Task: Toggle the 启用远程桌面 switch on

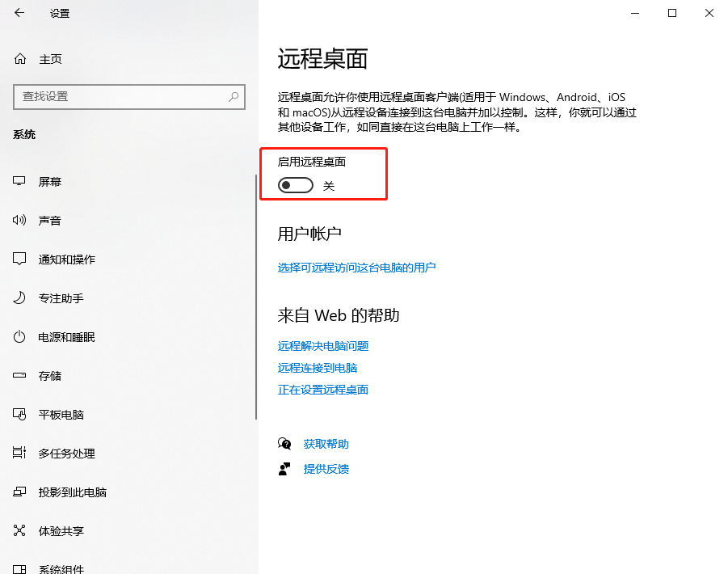Action: [x=295, y=186]
